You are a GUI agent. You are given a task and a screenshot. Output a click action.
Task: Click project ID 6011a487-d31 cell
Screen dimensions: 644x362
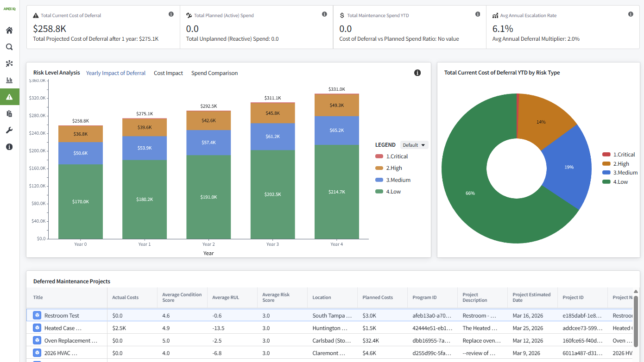[582, 353]
